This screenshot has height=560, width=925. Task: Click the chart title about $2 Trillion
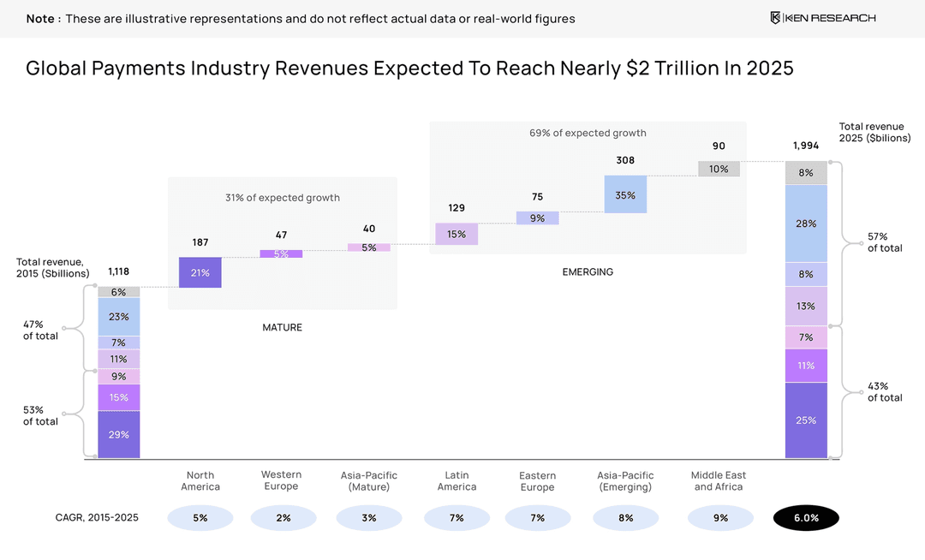click(x=409, y=68)
